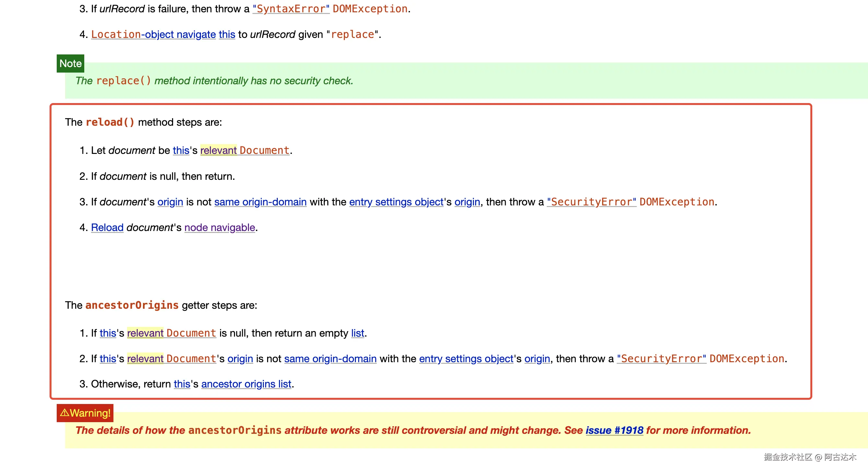Click the bold reload() method definition

tap(110, 122)
